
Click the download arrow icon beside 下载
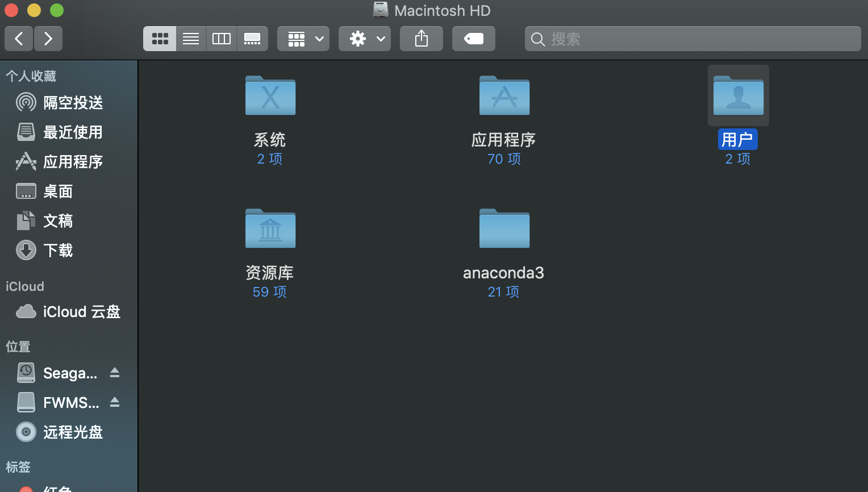(x=26, y=250)
